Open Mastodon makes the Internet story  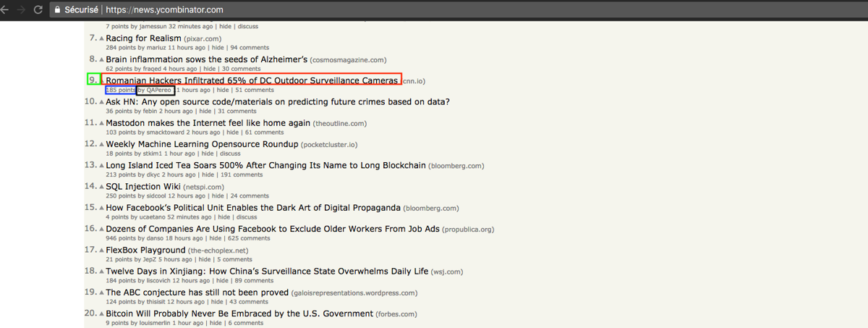coord(208,123)
